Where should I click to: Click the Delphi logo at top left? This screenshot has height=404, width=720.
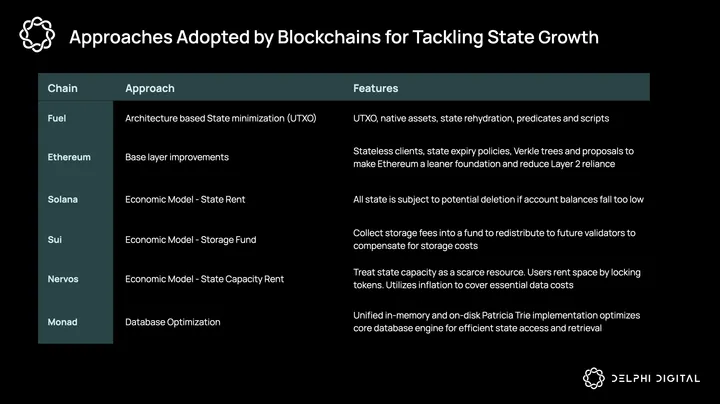37,38
